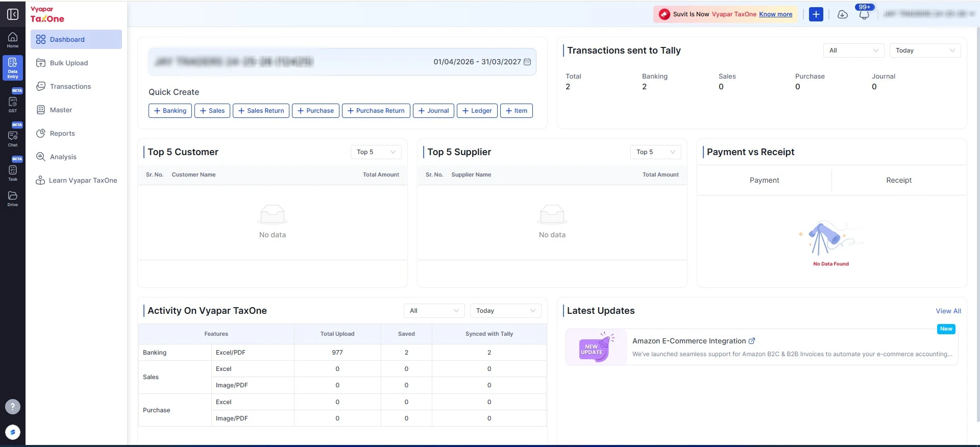Go to Dashboard in side menu

[x=76, y=39]
